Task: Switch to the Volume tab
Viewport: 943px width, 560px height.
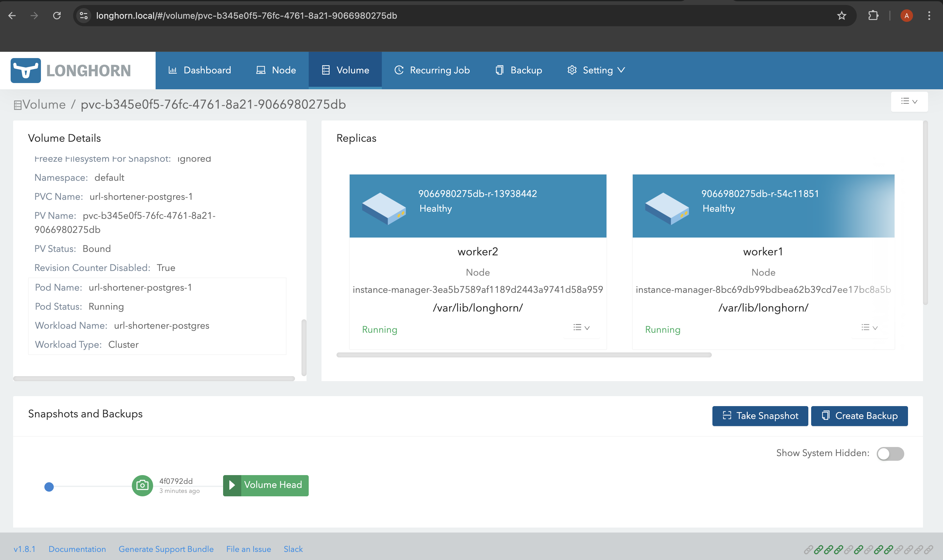Action: (345, 70)
